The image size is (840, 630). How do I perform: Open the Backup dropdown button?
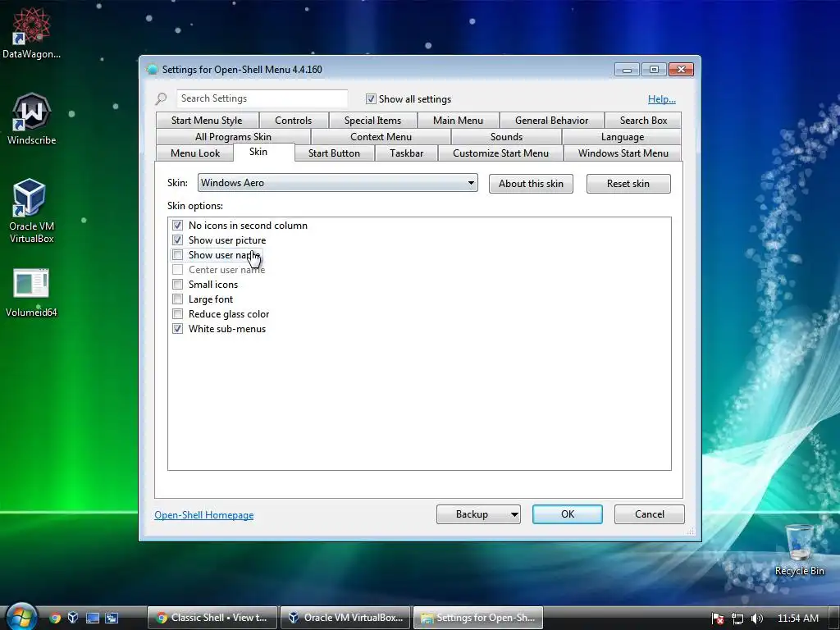tap(478, 514)
